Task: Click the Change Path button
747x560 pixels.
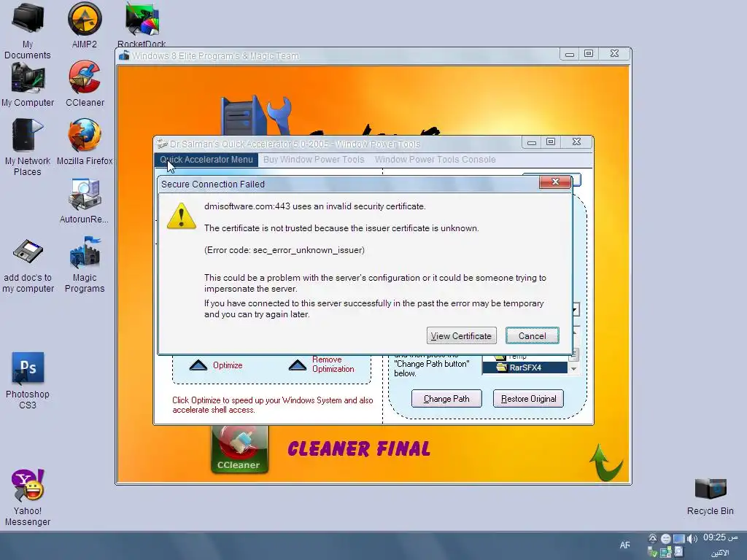Action: 446,399
